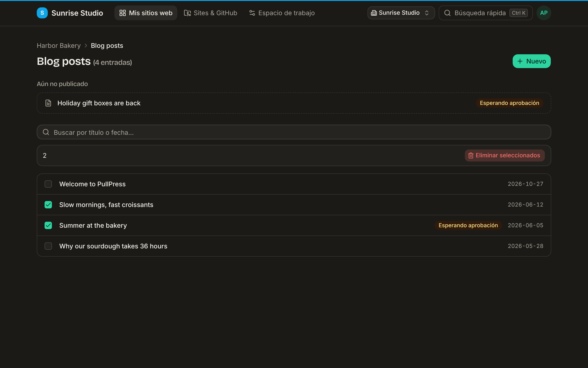This screenshot has height=368, width=588.
Task: Open the AP user avatar
Action: (543, 13)
